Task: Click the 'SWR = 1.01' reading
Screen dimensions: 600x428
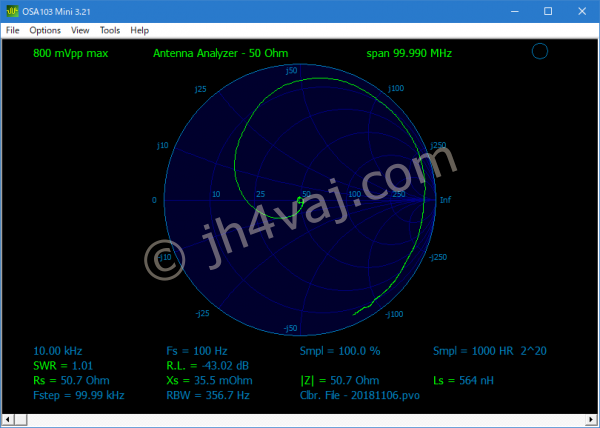Action: (x=63, y=366)
